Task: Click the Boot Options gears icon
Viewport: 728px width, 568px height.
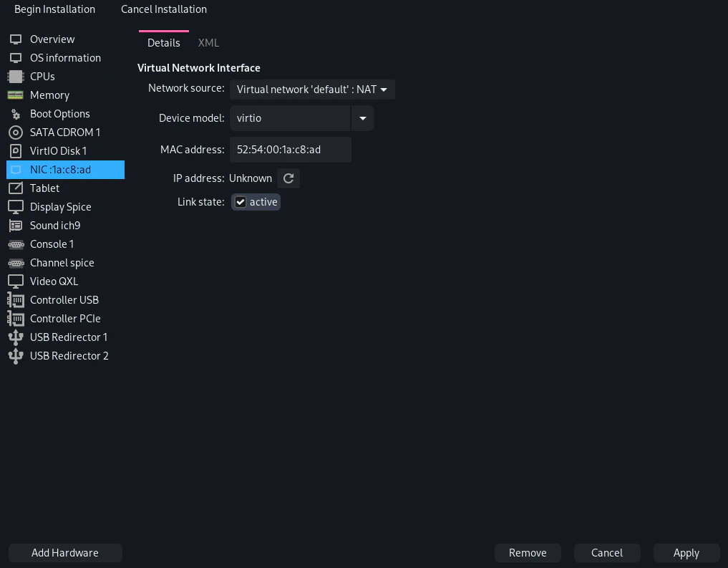Action: coord(16,114)
